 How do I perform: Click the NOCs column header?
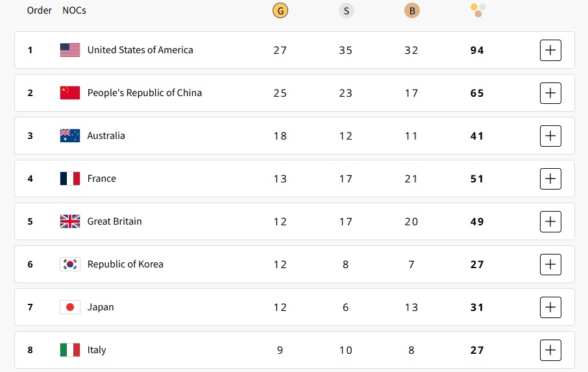coord(74,10)
